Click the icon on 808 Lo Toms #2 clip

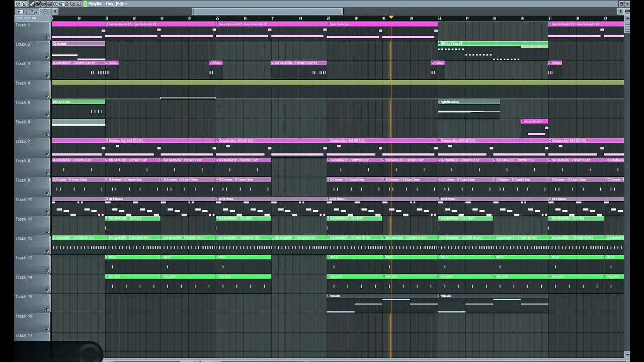click(x=440, y=44)
